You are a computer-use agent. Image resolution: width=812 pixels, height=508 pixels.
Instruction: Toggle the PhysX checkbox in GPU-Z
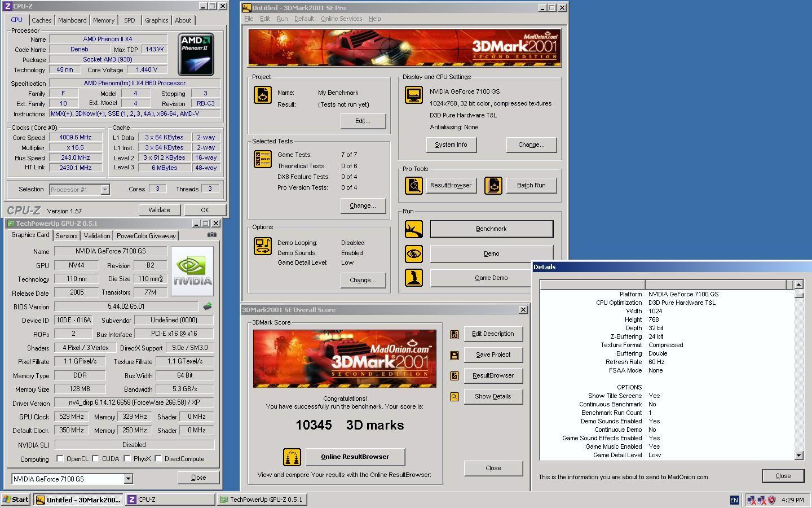point(127,459)
